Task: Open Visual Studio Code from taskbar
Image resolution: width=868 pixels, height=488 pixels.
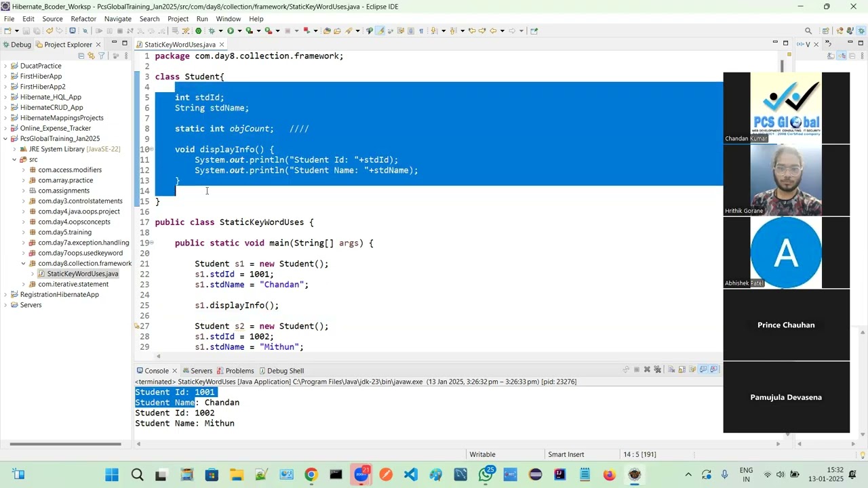Action: click(411, 475)
